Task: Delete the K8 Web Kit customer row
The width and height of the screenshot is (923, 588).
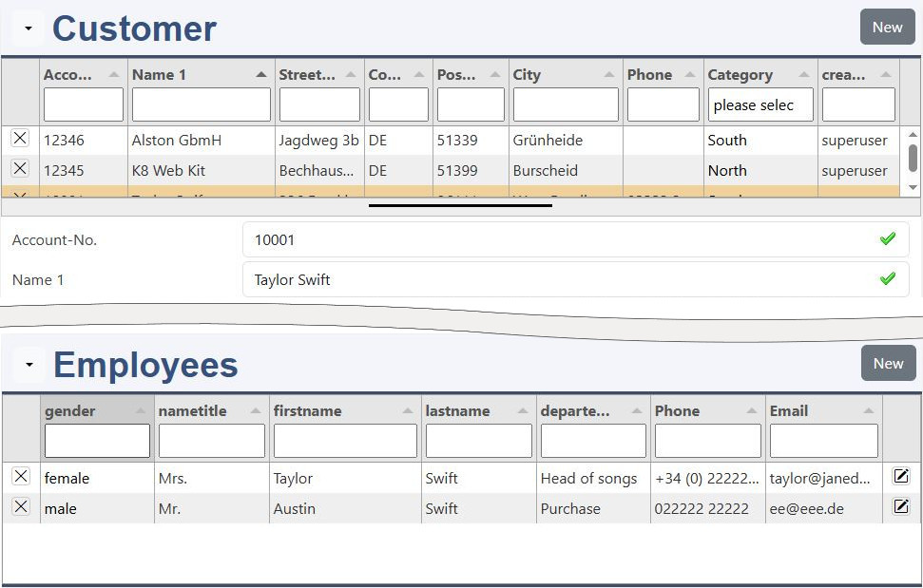Action: (20, 169)
